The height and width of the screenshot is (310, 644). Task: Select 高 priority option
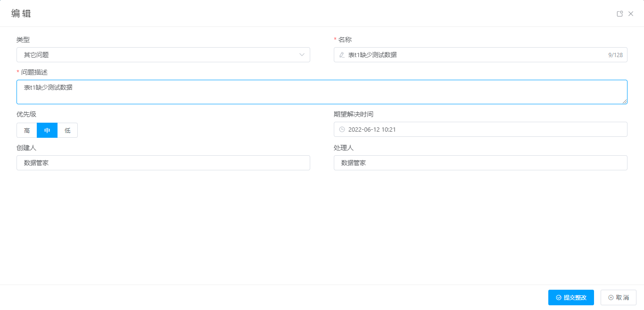point(27,130)
